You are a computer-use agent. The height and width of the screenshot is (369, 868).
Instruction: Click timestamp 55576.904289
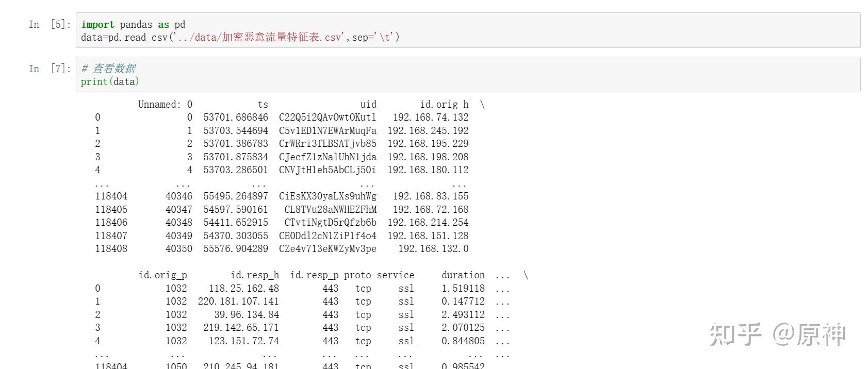click(236, 249)
